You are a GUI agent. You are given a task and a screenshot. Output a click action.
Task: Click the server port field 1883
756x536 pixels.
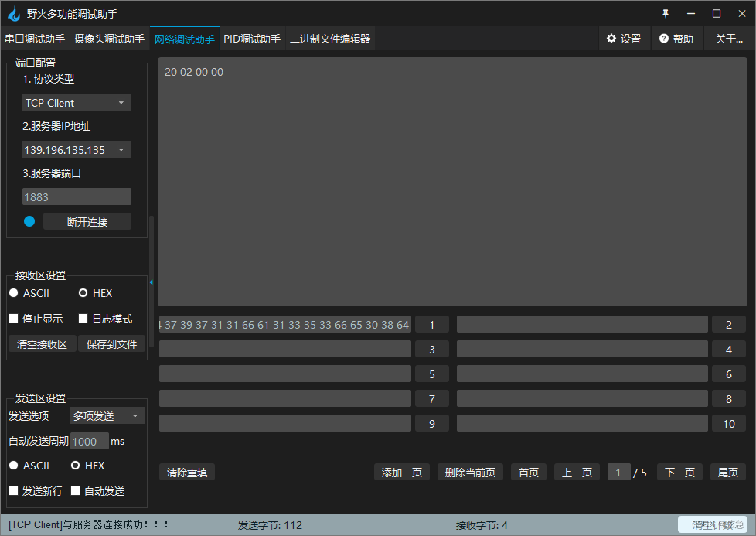[x=77, y=196]
